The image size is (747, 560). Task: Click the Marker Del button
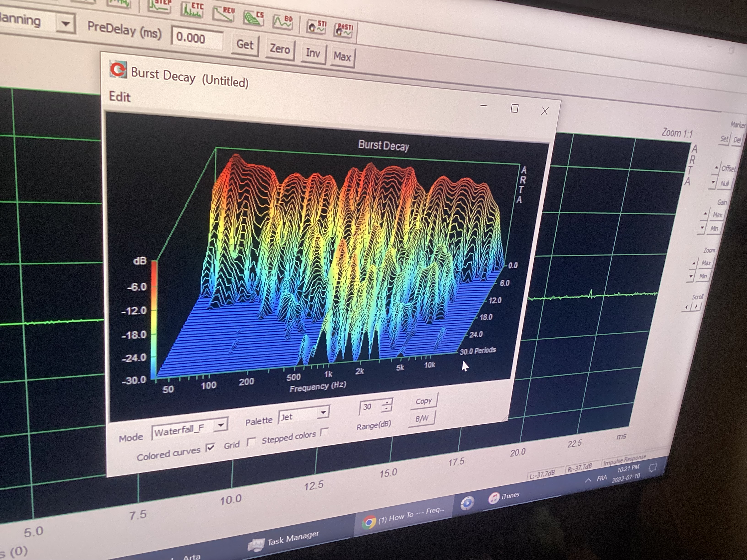click(737, 140)
